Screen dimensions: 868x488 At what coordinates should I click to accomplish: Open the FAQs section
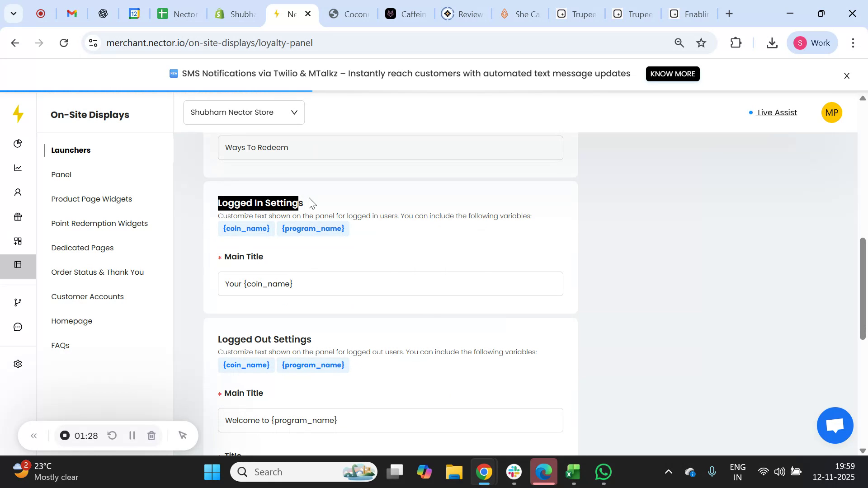tap(60, 345)
